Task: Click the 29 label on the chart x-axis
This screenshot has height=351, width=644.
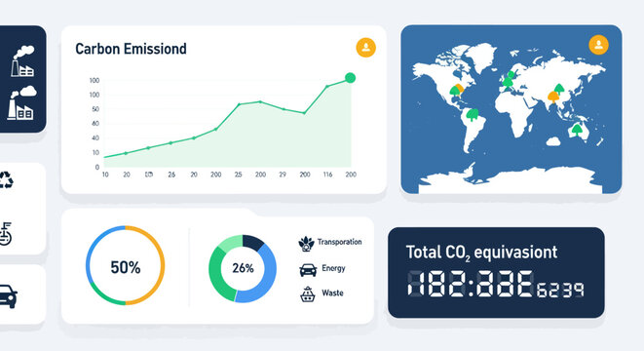Action: 283,175
